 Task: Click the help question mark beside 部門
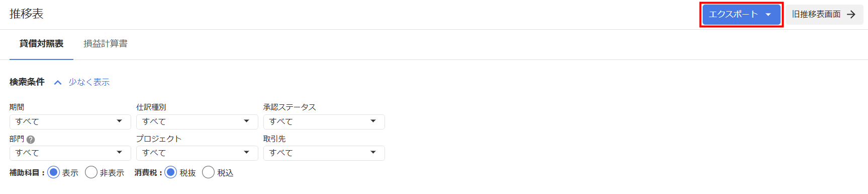[x=31, y=140]
